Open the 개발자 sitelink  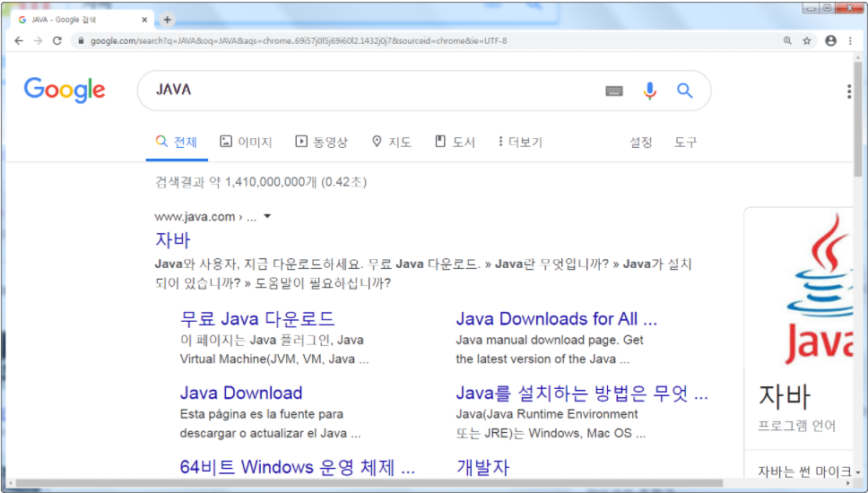pos(482,467)
